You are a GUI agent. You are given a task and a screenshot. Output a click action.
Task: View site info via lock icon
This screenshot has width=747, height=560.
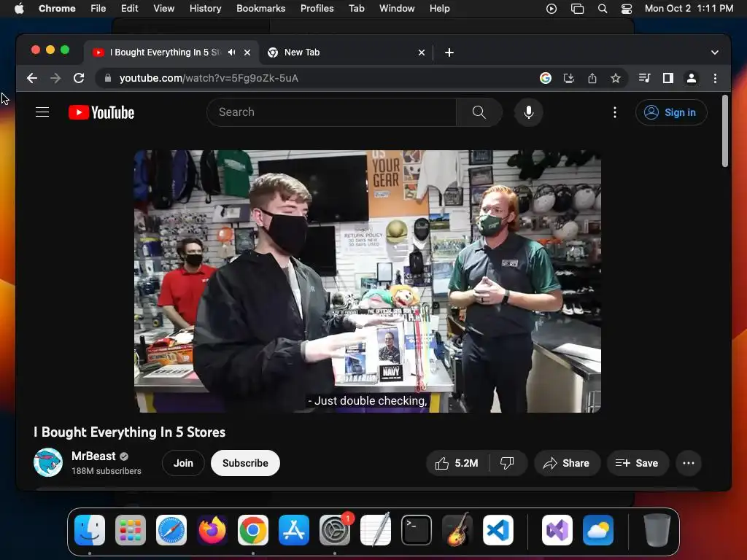click(108, 78)
